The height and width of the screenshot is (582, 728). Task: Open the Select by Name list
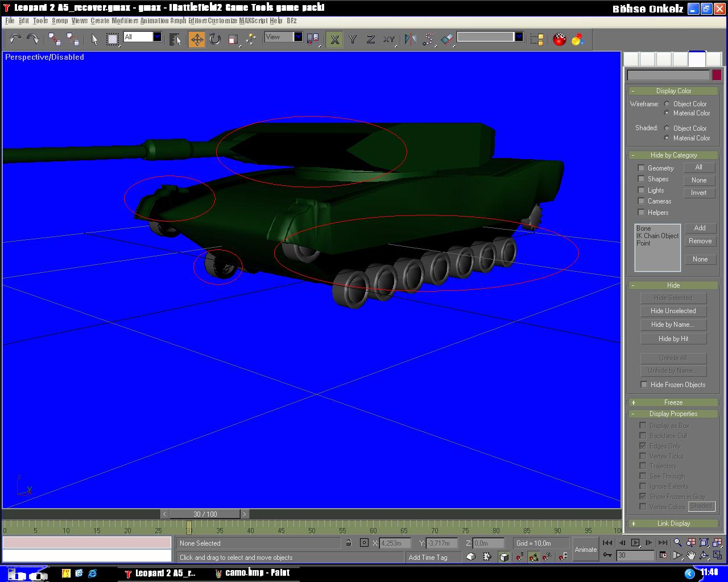[175, 39]
